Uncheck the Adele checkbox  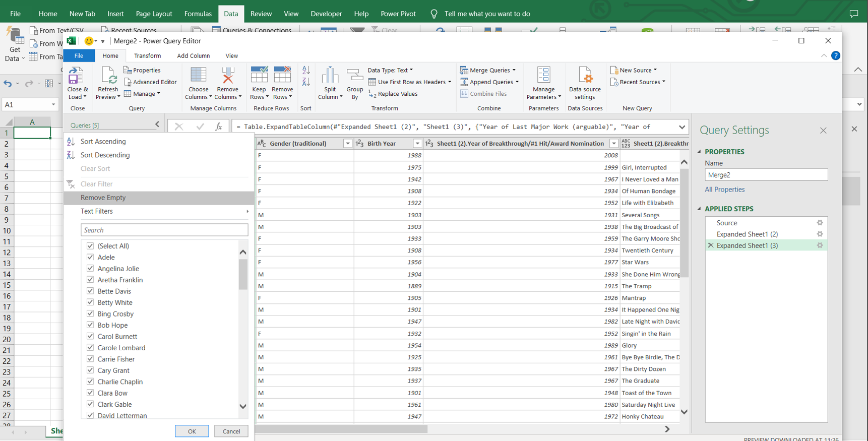pos(90,257)
